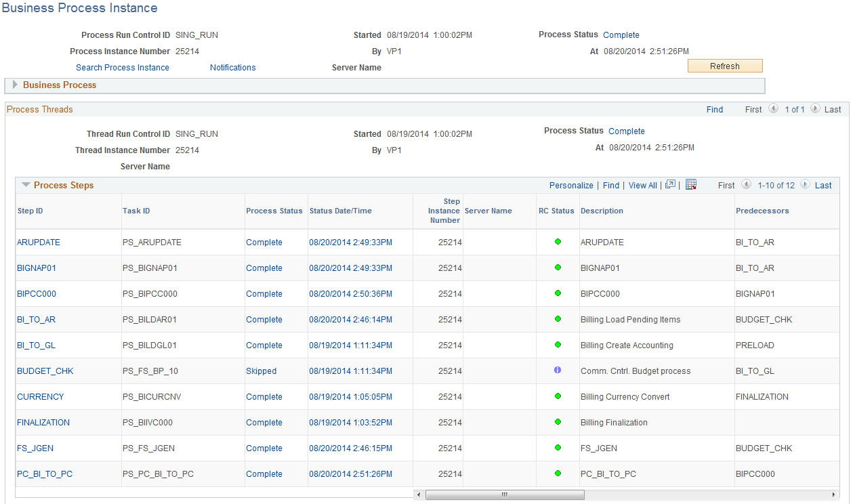
Task: Open the BI_TO_GL step details
Action: click(x=35, y=345)
